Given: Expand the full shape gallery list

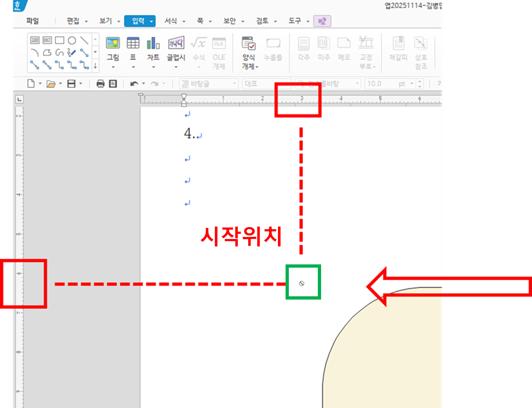Looking at the screenshot, I should 95,65.
